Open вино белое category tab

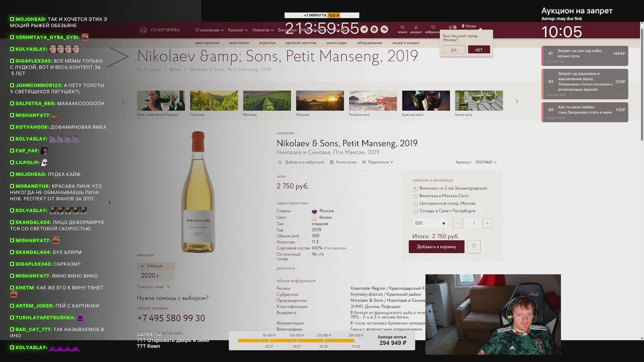(239, 43)
